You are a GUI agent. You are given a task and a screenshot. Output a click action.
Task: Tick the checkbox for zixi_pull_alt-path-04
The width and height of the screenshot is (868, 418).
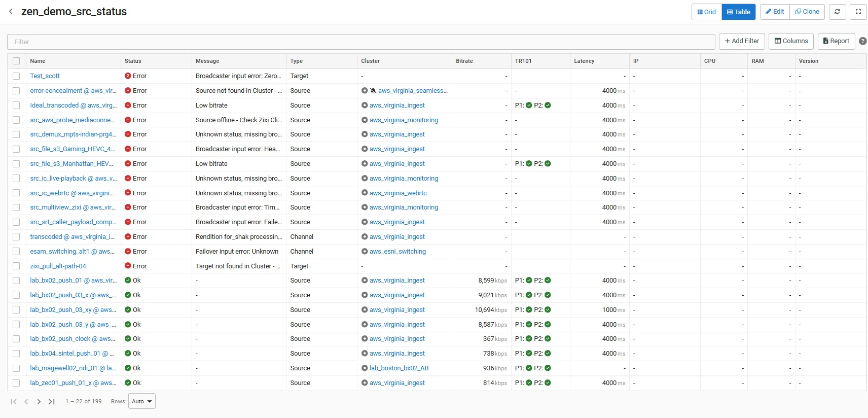(x=16, y=266)
